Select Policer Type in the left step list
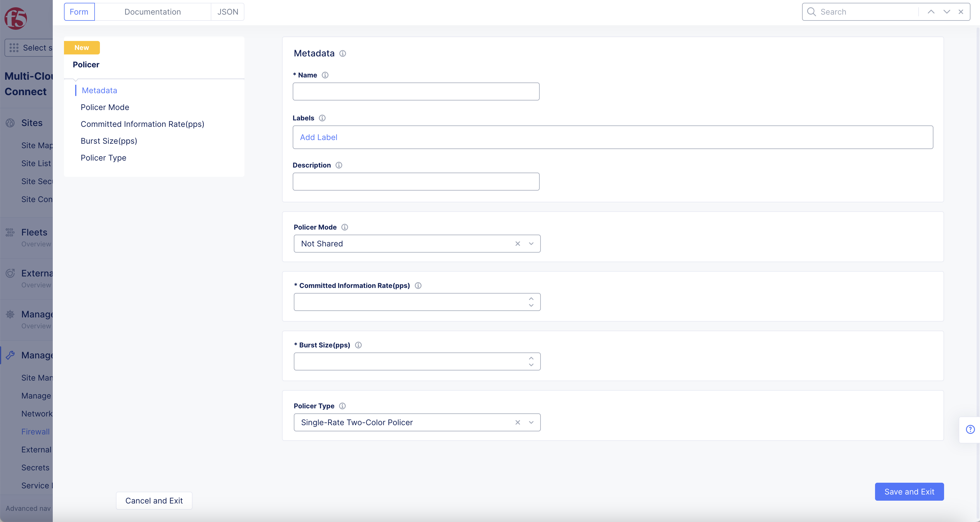The image size is (980, 522). point(103,157)
